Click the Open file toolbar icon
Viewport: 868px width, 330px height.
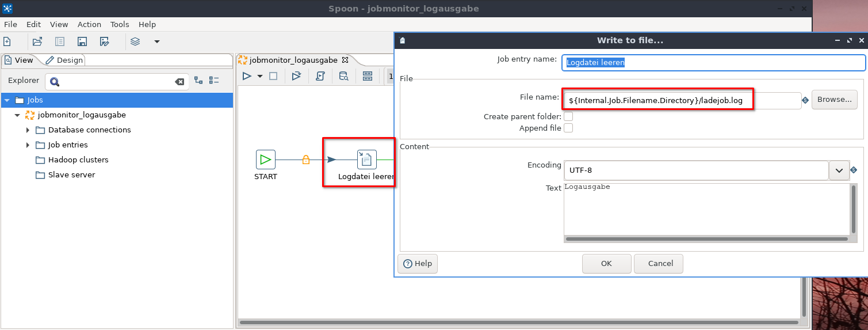(x=37, y=41)
